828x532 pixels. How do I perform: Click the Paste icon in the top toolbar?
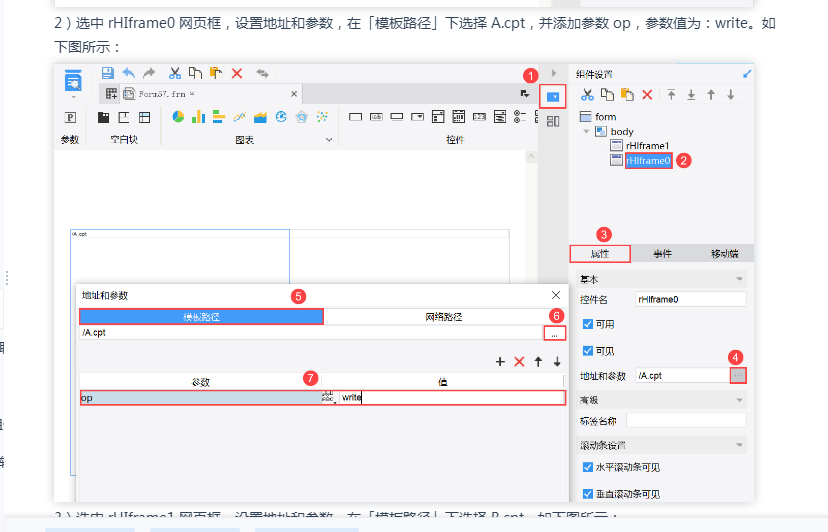pos(216,73)
